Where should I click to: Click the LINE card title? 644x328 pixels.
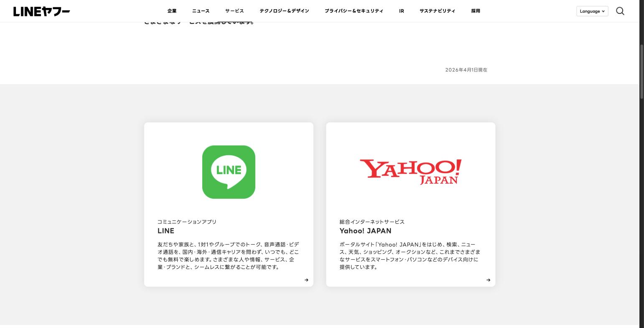(166, 231)
